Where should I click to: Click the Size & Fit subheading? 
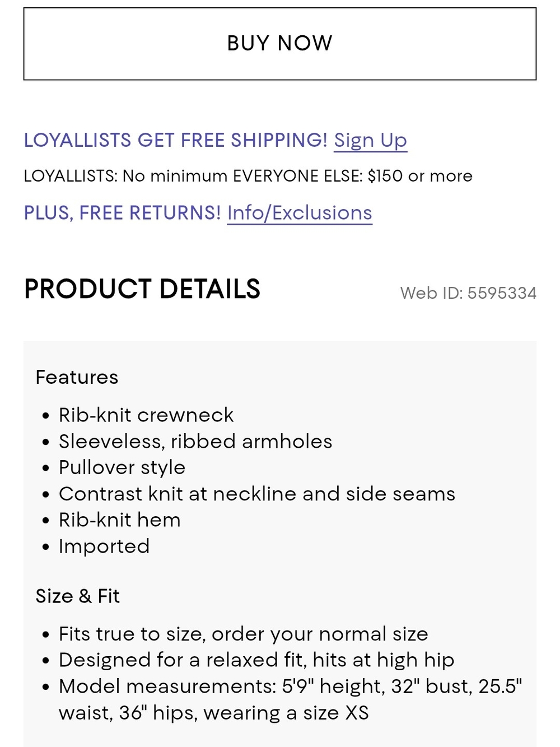pyautogui.click(x=77, y=596)
